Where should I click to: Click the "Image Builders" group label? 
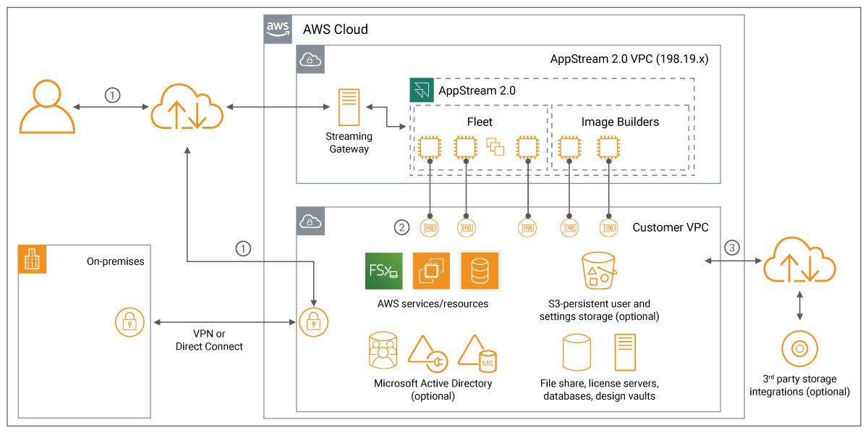(620, 121)
